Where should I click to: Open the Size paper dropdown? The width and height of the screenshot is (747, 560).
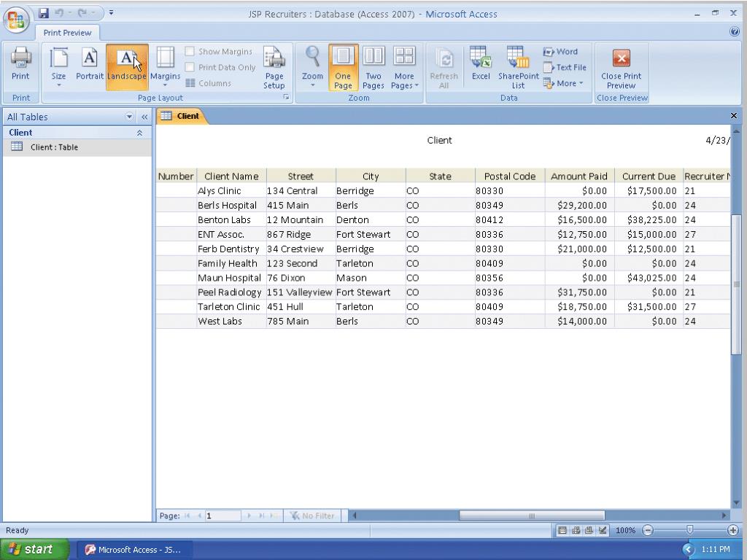58,66
